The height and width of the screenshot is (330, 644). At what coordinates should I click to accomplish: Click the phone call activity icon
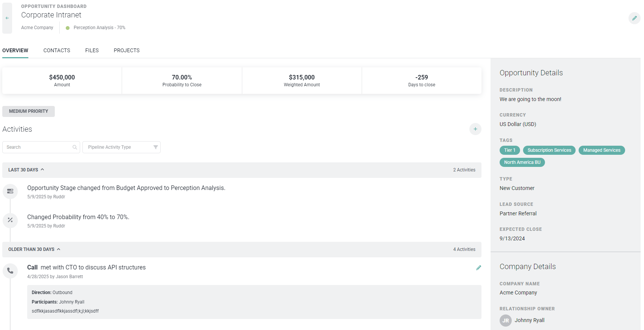point(10,271)
